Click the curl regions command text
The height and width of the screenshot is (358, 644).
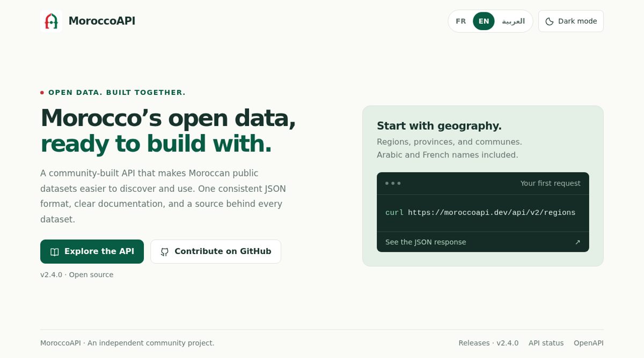(x=480, y=213)
